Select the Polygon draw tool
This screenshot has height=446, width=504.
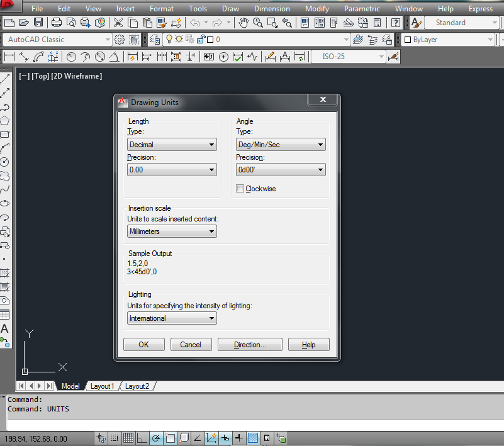click(5, 121)
